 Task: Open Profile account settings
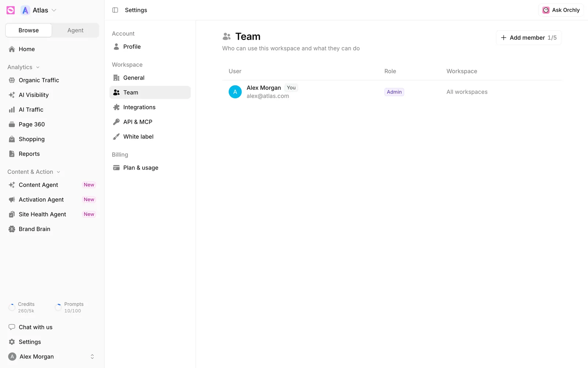(x=150, y=47)
